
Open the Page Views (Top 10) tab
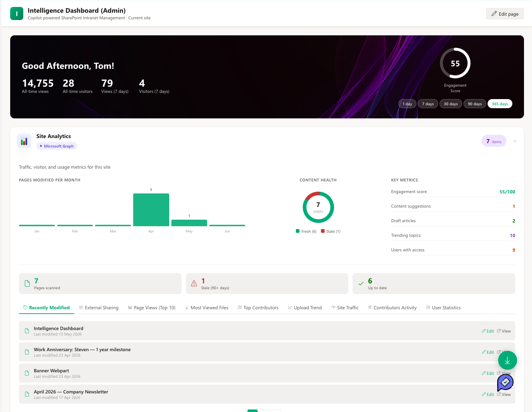(152, 307)
